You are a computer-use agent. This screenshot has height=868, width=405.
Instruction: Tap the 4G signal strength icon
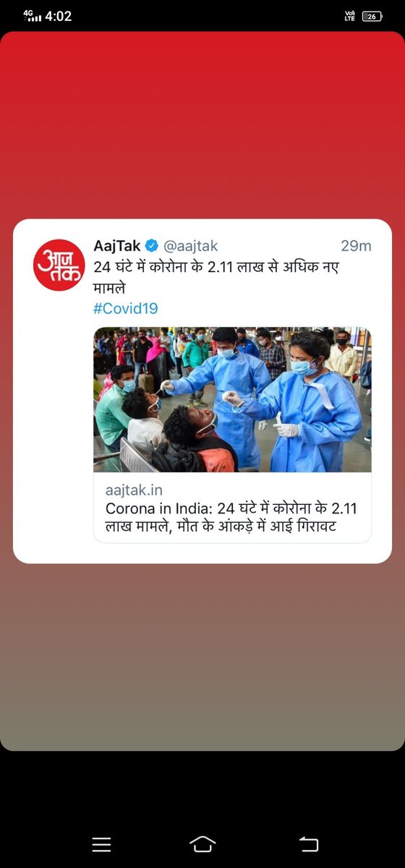(x=32, y=16)
